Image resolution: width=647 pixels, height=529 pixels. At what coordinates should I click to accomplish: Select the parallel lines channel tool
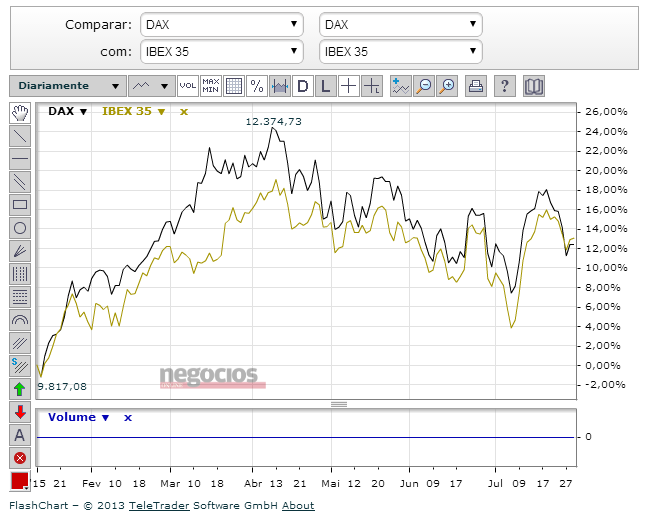[20, 182]
